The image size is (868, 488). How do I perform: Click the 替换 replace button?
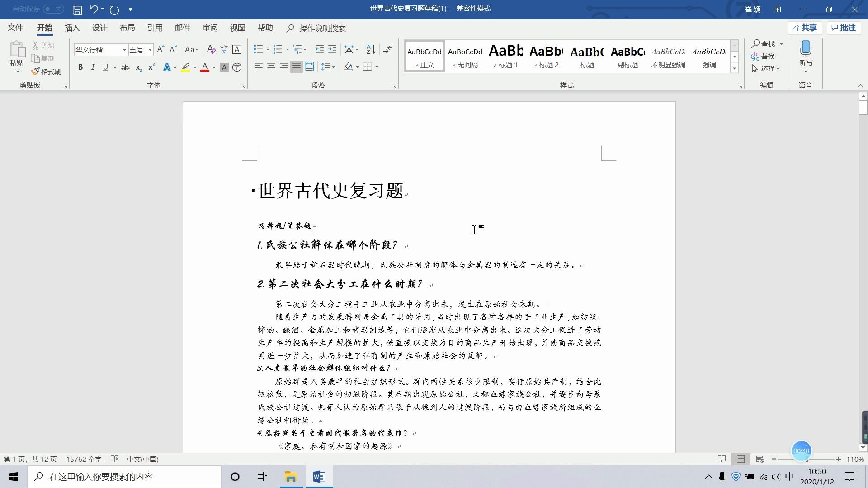tap(763, 56)
